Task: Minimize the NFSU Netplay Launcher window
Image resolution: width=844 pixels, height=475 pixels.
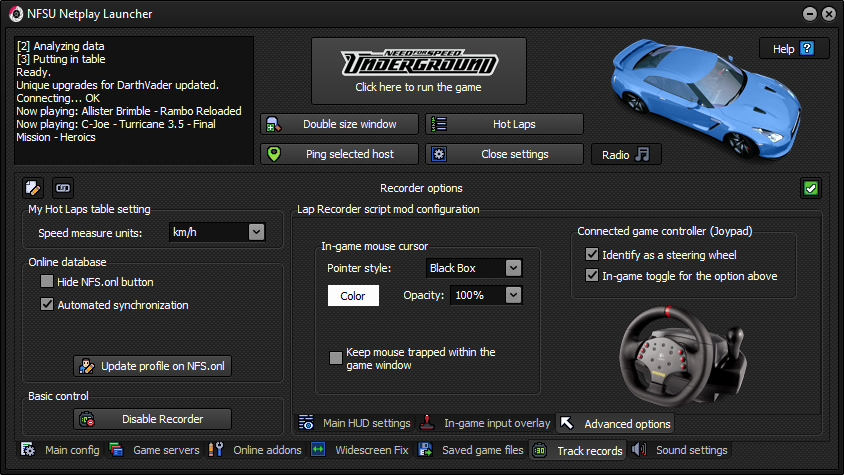Action: point(810,14)
